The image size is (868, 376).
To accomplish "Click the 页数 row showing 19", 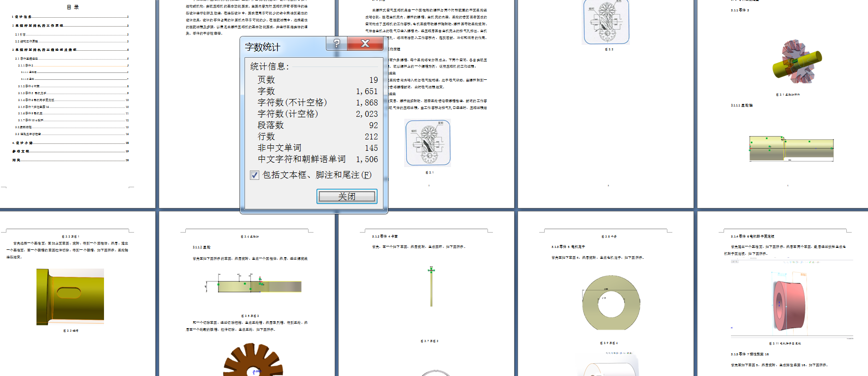I will click(x=317, y=80).
